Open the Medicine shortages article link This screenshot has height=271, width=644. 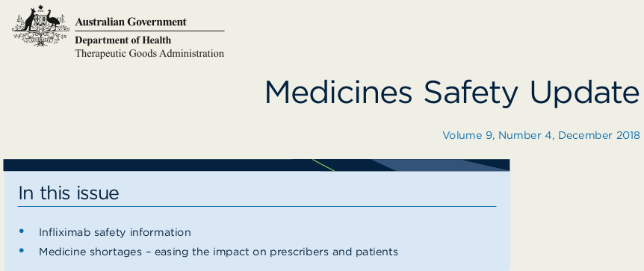[x=218, y=252]
